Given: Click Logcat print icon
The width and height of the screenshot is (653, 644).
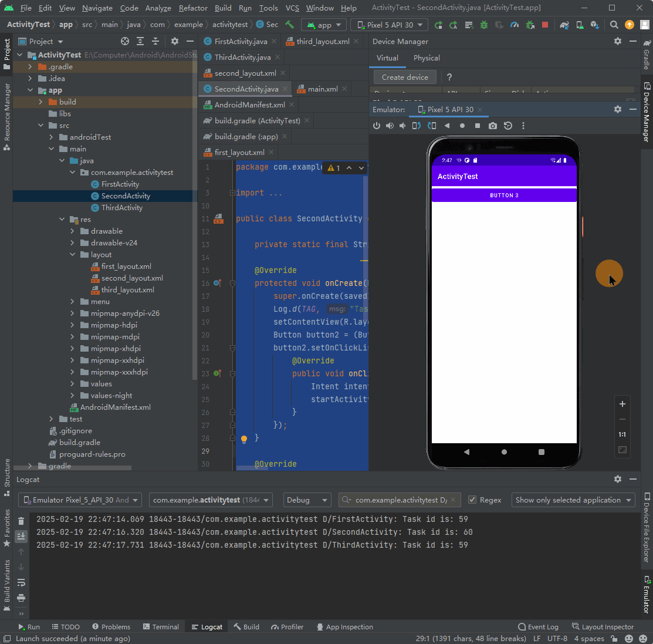Looking at the screenshot, I should 21,598.
